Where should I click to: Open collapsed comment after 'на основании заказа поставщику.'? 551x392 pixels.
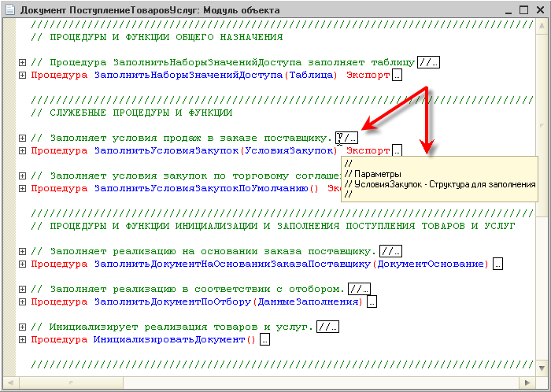pos(390,252)
